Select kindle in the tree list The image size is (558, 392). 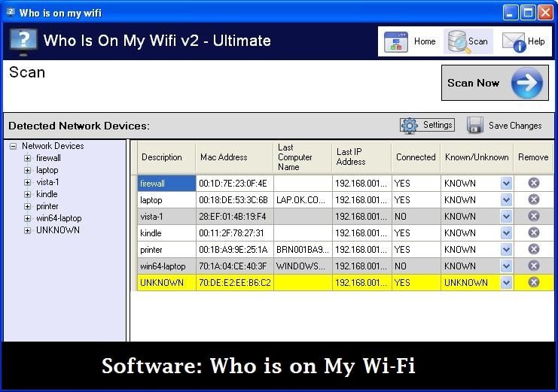47,194
